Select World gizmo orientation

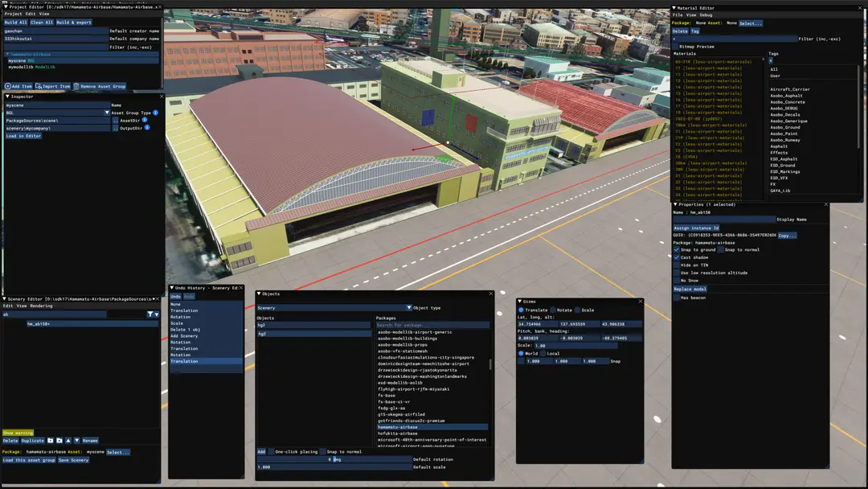pyautogui.click(x=521, y=353)
